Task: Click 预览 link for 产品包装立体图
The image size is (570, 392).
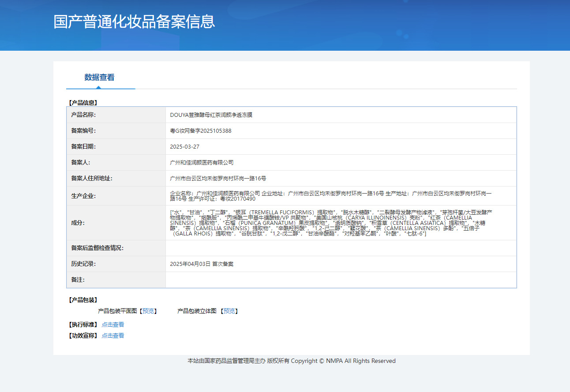Action: click(x=229, y=311)
